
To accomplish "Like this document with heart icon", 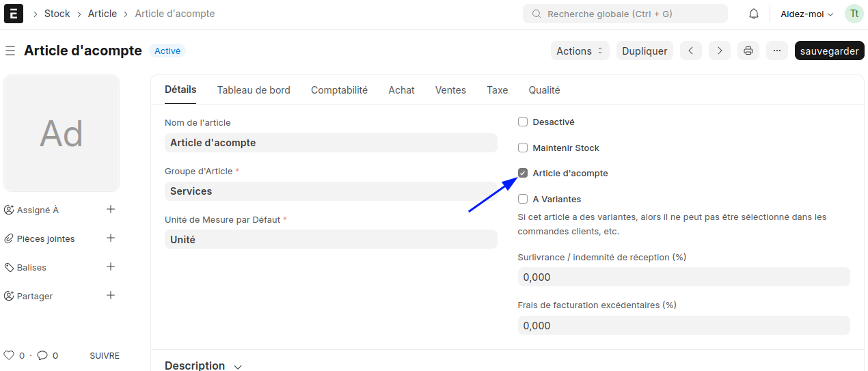I will pos(9,355).
